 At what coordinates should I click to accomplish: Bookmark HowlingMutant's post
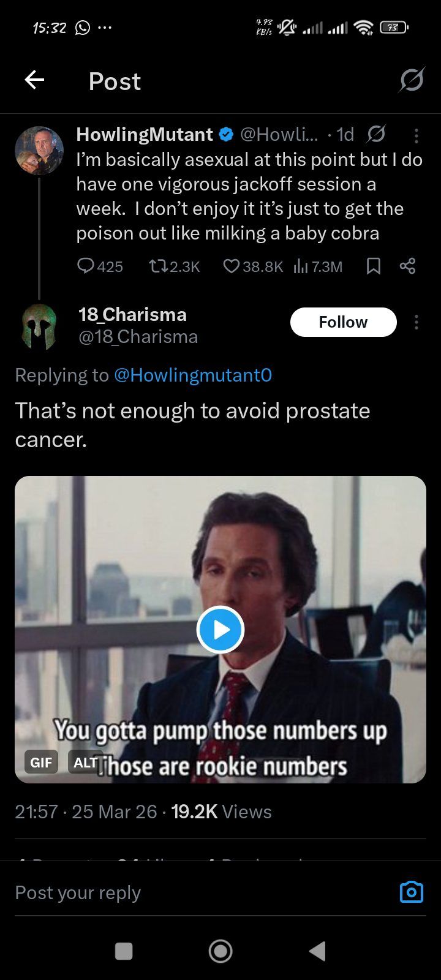(x=374, y=266)
